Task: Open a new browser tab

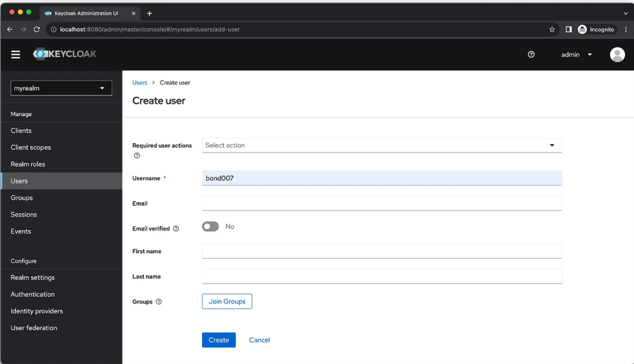Action: [x=149, y=13]
